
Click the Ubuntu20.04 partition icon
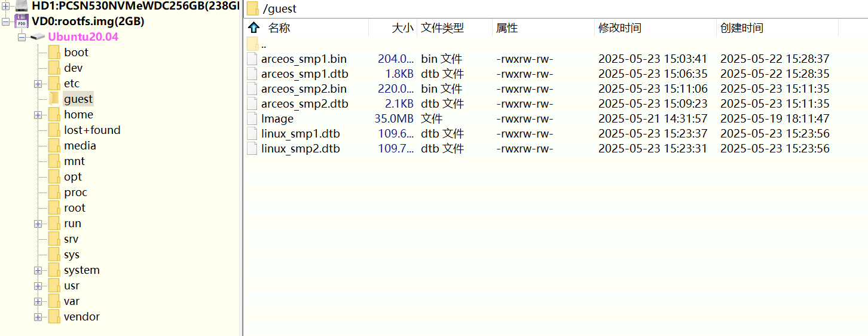38,37
